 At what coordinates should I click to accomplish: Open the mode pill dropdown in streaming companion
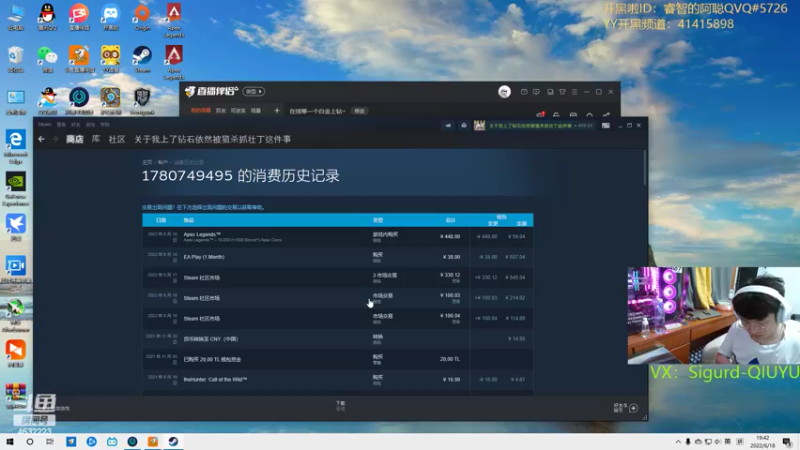click(x=254, y=92)
